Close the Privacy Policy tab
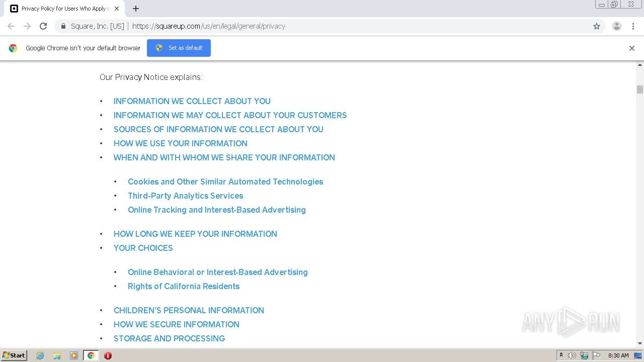 click(117, 9)
